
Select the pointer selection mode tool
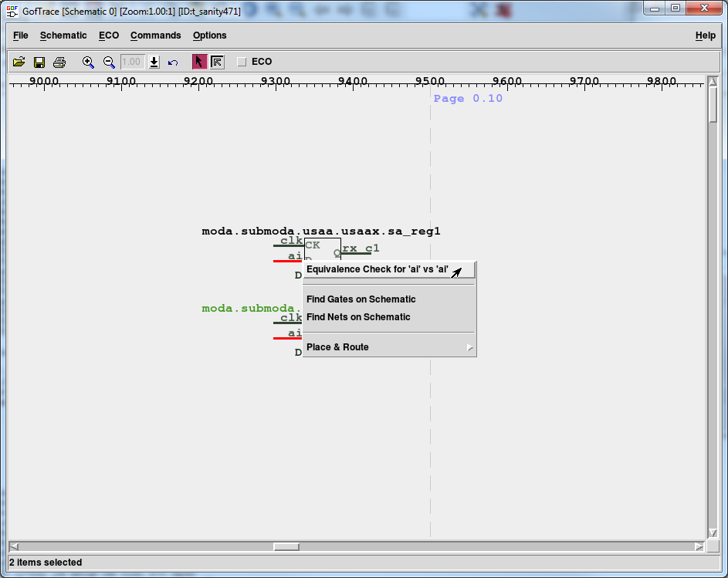pos(199,62)
